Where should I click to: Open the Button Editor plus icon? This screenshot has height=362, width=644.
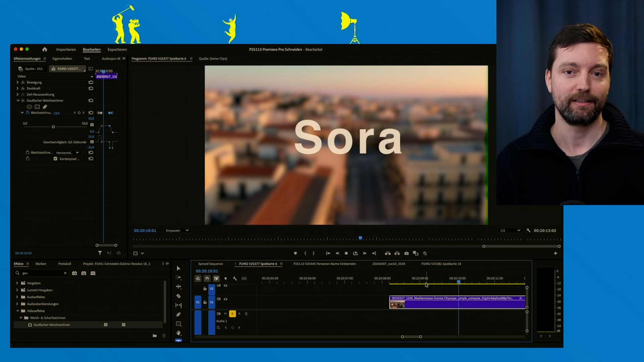(x=555, y=253)
